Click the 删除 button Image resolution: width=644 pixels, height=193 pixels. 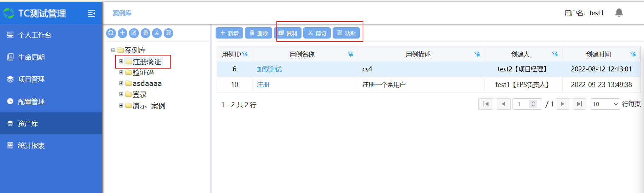tap(258, 33)
